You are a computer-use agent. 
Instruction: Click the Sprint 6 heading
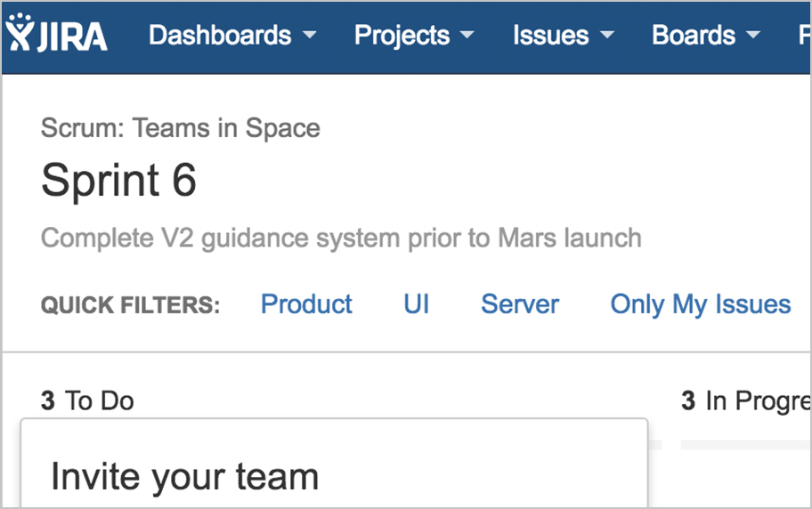click(118, 180)
